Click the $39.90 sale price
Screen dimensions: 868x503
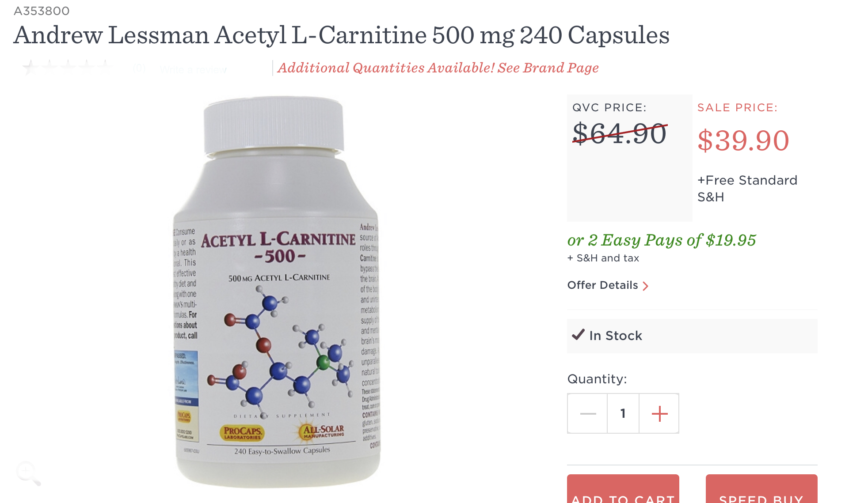tap(743, 141)
